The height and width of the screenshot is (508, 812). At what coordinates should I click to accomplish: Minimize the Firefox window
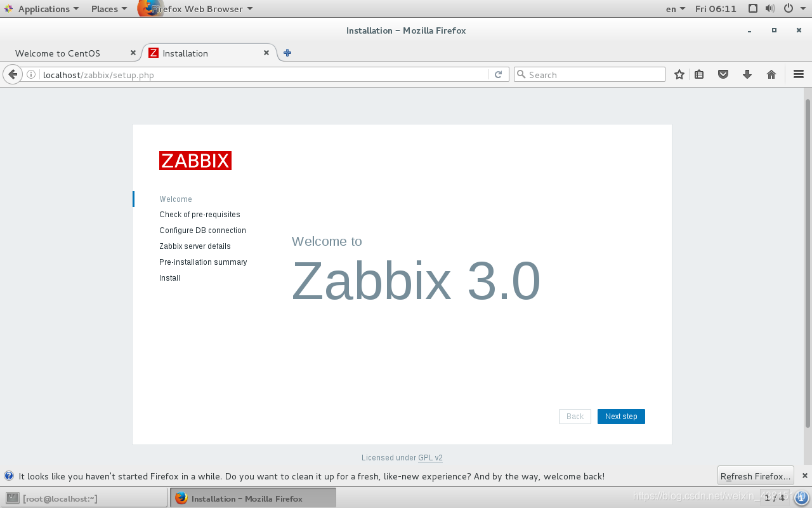pyautogui.click(x=750, y=30)
